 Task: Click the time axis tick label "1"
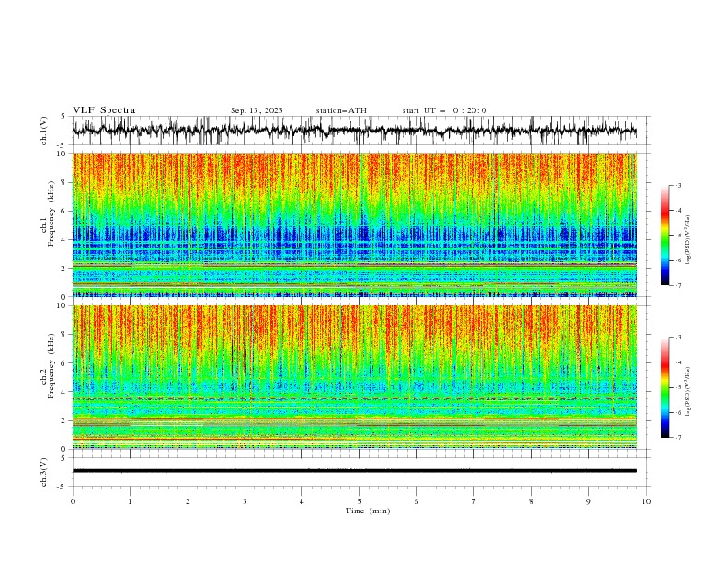130,501
